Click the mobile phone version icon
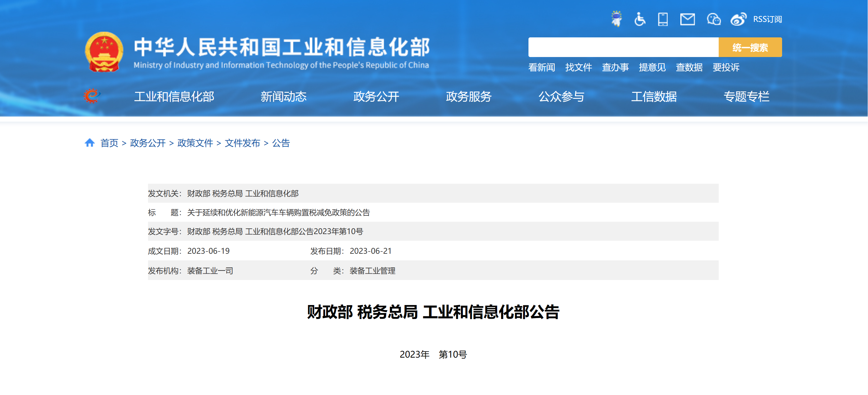 tap(663, 19)
